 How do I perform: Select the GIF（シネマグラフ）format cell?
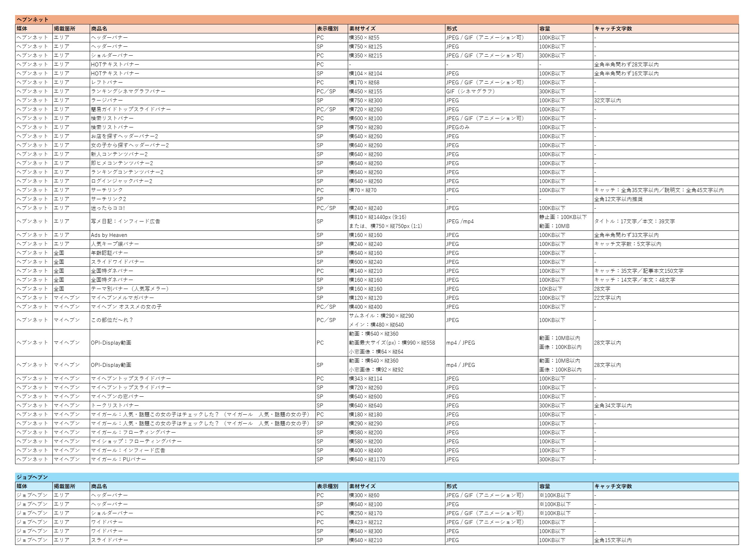(470, 92)
